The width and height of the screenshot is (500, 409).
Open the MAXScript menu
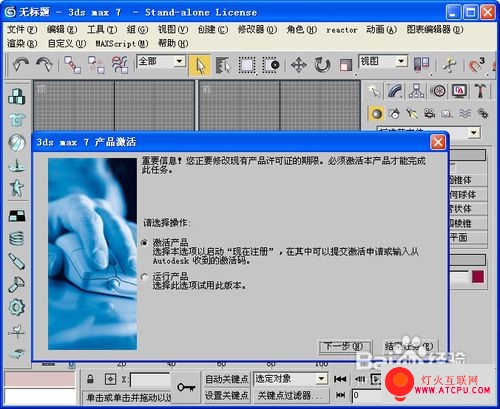point(122,43)
